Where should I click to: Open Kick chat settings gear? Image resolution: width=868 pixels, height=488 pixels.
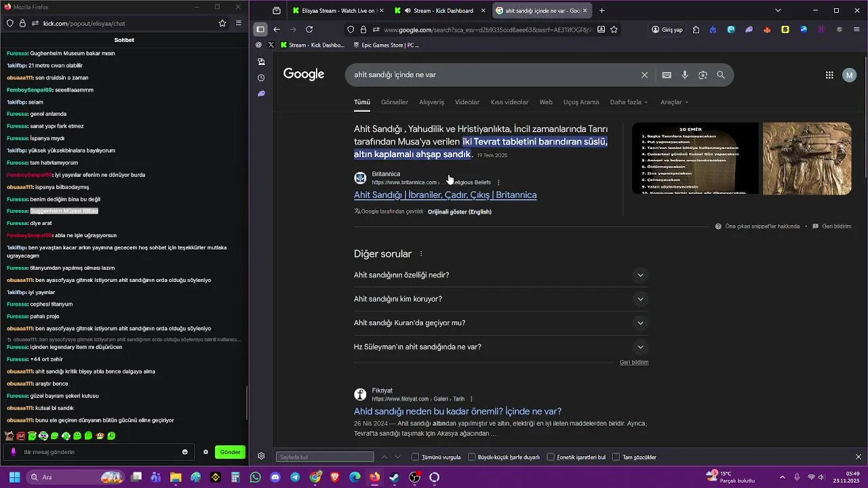coord(205,452)
